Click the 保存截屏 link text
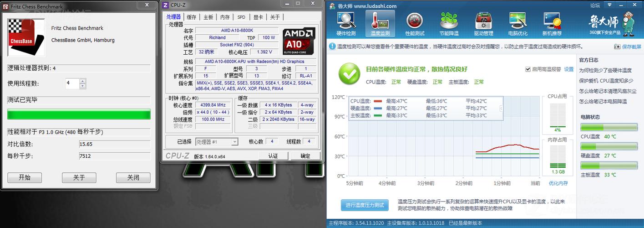This screenshot has height=228, width=644. 631,47
